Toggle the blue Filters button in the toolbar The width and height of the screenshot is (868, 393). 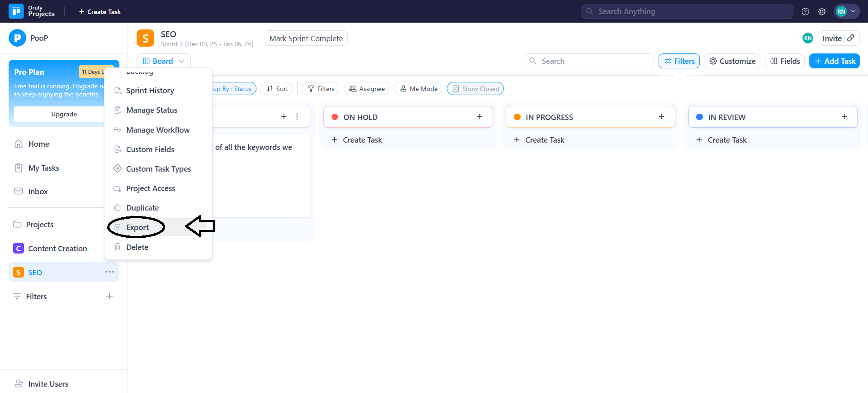coord(679,61)
